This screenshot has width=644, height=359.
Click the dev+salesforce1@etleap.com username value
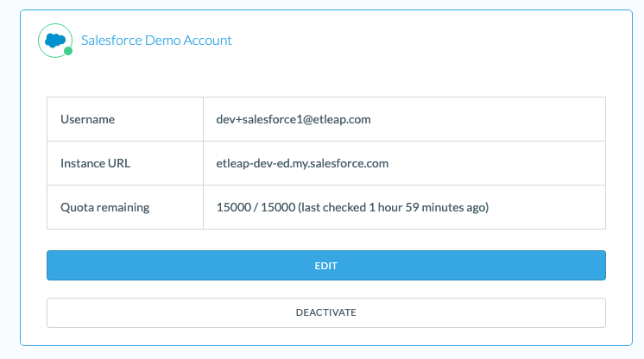293,119
